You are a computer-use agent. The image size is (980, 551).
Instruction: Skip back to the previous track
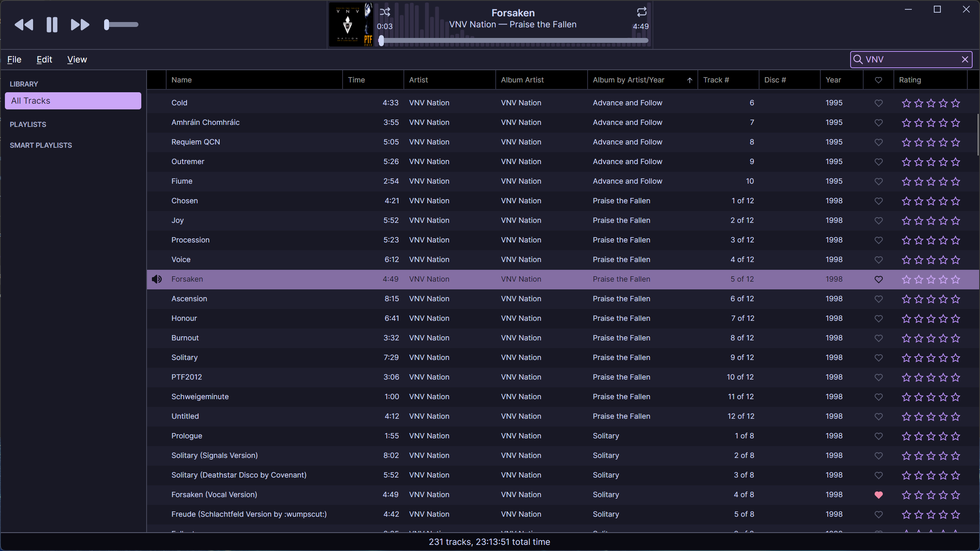24,25
